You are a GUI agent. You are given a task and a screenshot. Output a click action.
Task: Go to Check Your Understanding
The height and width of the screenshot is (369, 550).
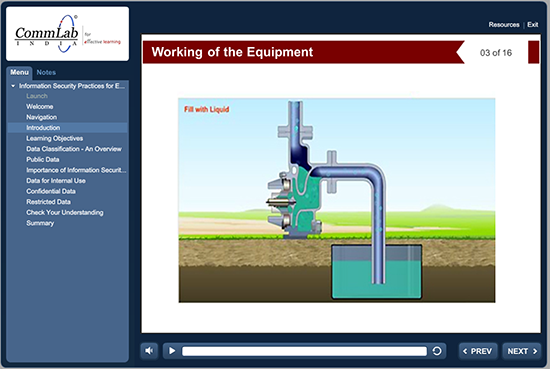65,213
